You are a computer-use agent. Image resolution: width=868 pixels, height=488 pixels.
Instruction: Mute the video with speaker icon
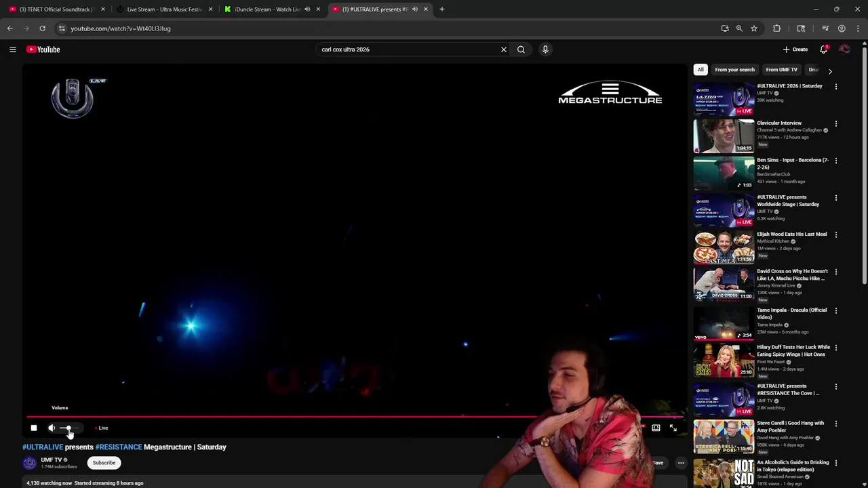point(52,428)
